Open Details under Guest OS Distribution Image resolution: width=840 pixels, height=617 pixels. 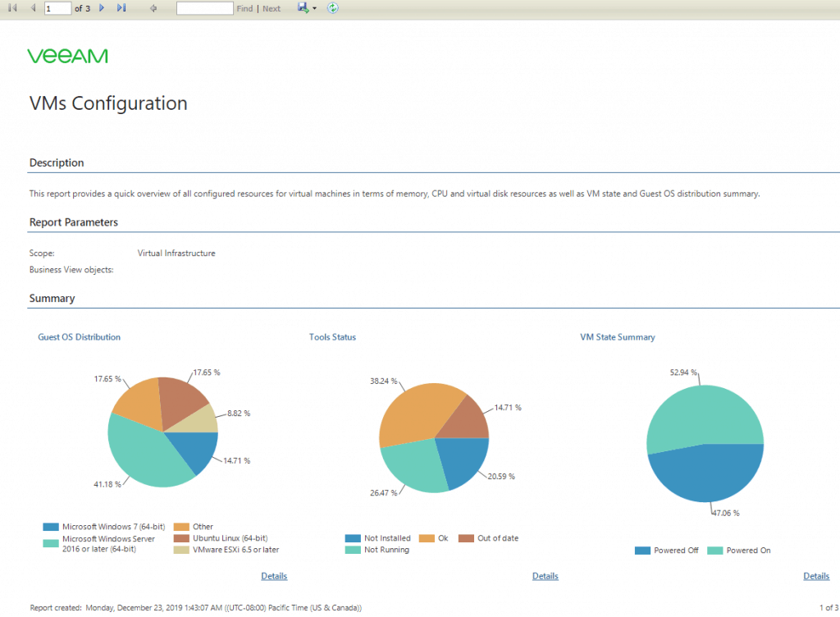[274, 576]
